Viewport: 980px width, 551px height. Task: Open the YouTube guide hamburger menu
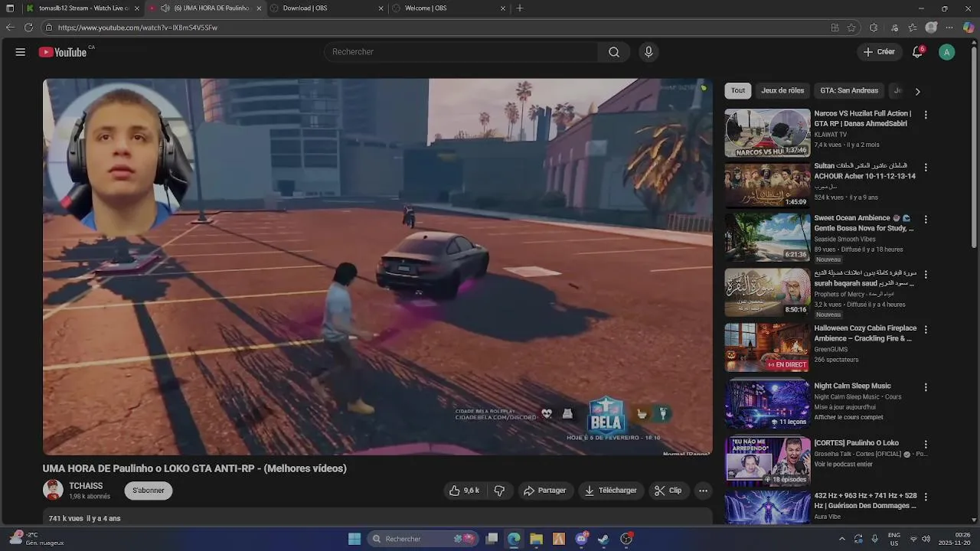(x=21, y=52)
